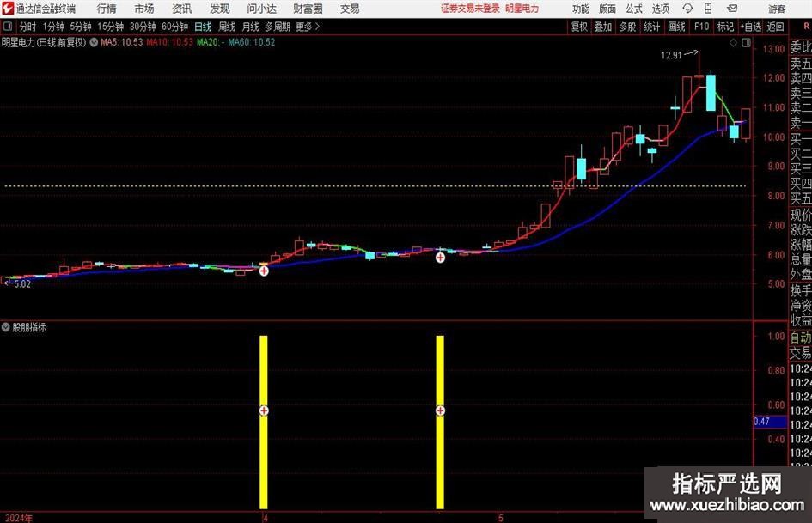
Task: Click the 5.02 low price label
Action: (21, 283)
